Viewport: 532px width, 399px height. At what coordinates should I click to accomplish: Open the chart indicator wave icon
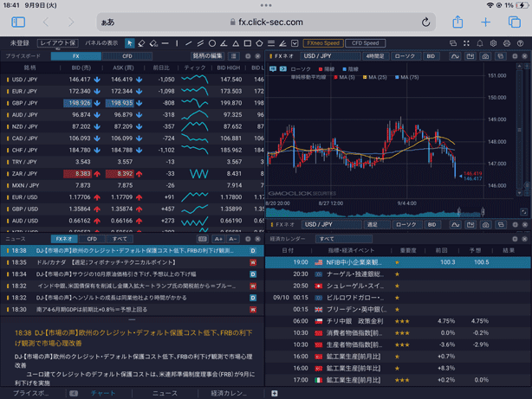455,56
